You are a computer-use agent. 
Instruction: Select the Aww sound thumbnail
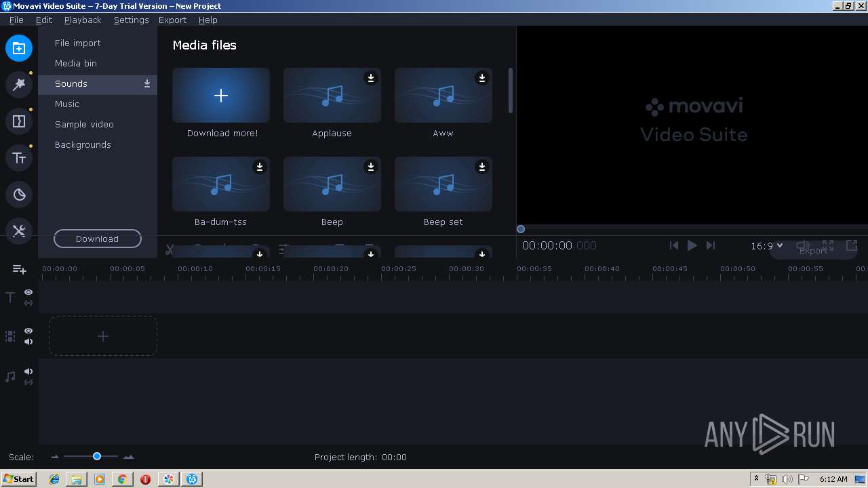coord(443,96)
